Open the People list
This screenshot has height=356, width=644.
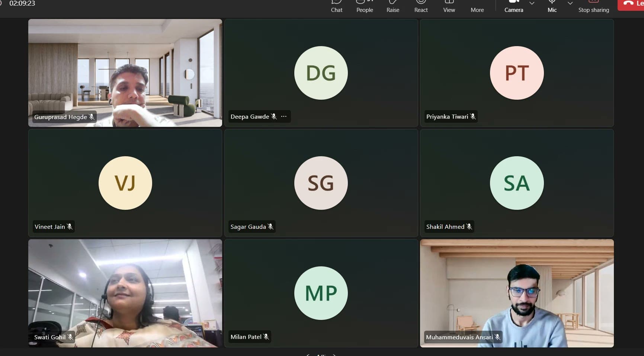tap(365, 6)
